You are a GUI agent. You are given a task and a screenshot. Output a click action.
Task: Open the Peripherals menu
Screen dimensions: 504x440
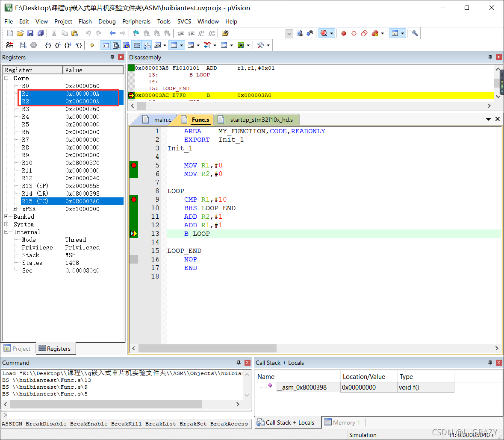click(136, 21)
